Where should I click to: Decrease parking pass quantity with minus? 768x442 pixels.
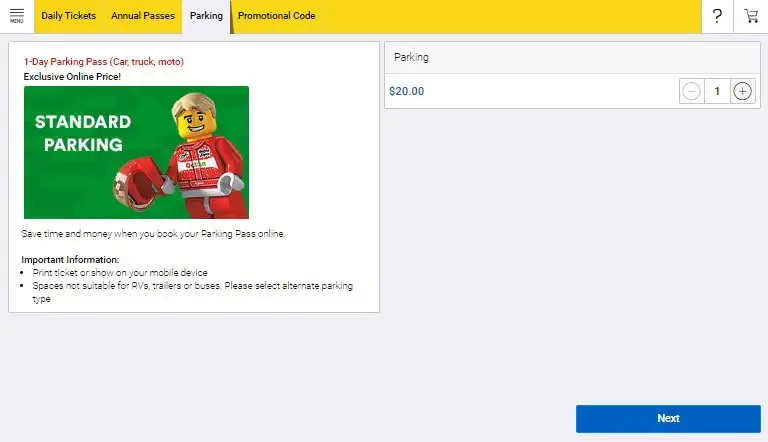click(691, 91)
